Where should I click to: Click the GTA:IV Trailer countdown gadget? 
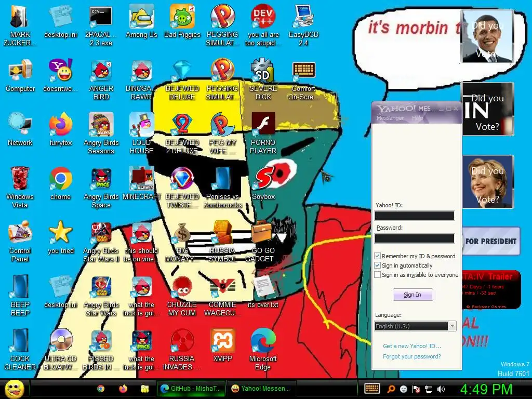point(491,289)
